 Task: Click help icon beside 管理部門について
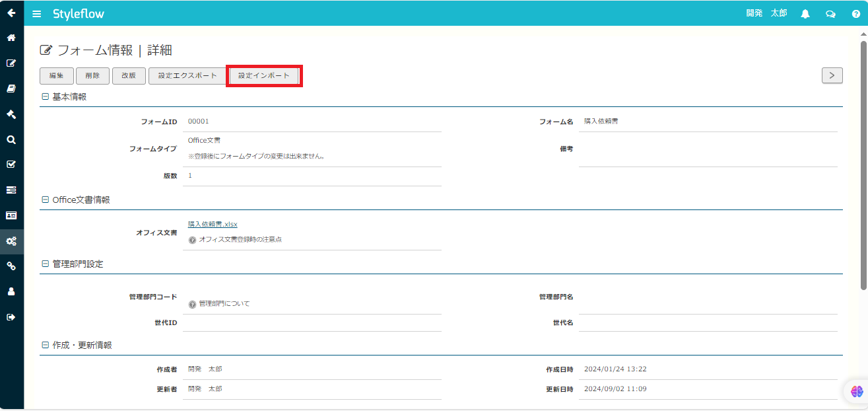click(192, 305)
